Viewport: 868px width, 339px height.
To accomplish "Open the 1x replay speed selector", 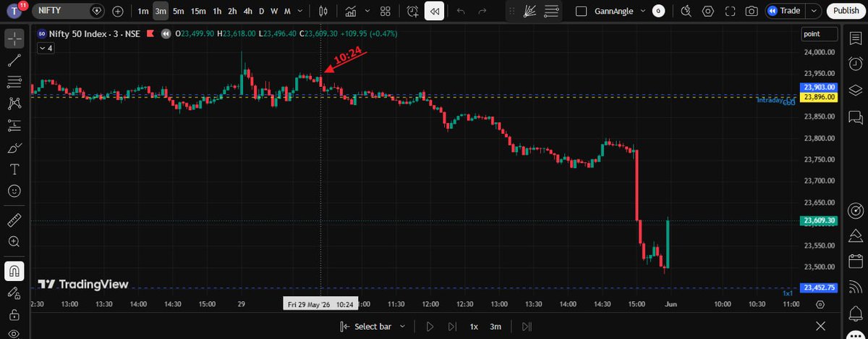I will point(474,327).
